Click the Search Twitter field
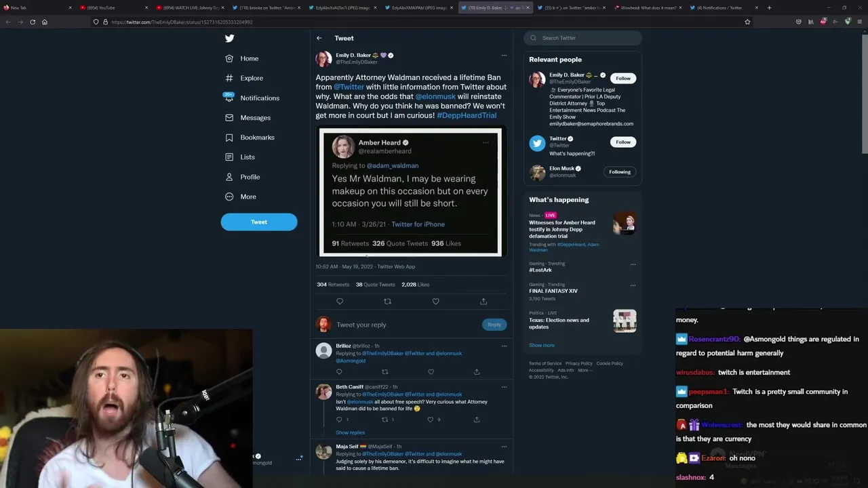868x488 pixels. (583, 38)
